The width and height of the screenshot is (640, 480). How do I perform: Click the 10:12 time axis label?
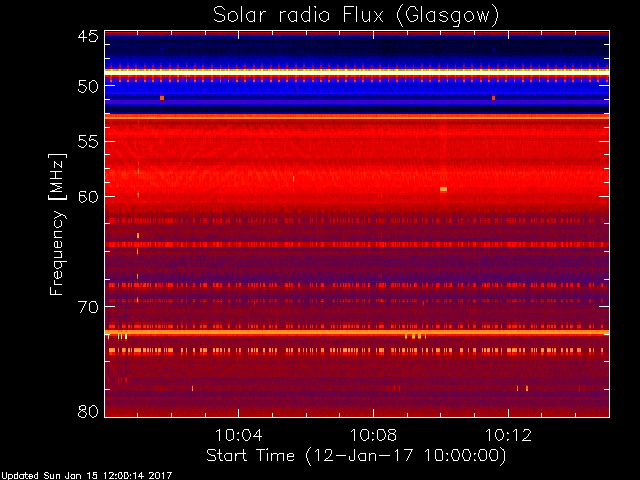click(x=508, y=435)
